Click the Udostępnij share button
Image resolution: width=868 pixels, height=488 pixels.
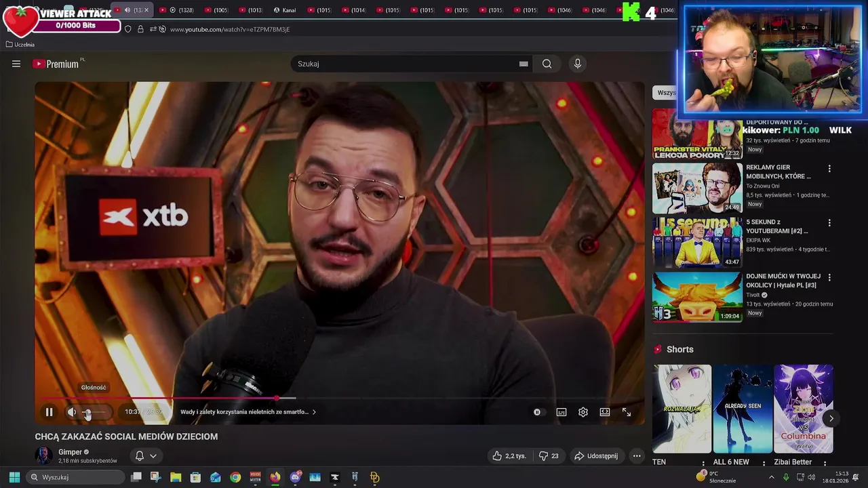click(x=596, y=456)
